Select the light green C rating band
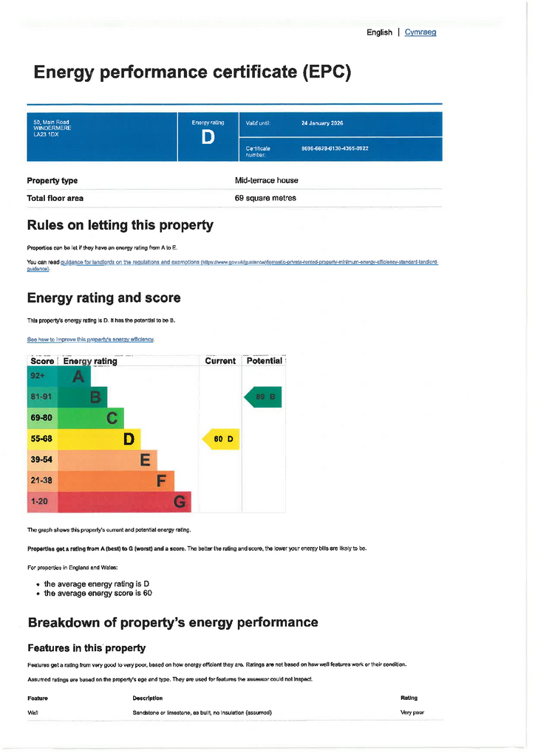 point(75,418)
